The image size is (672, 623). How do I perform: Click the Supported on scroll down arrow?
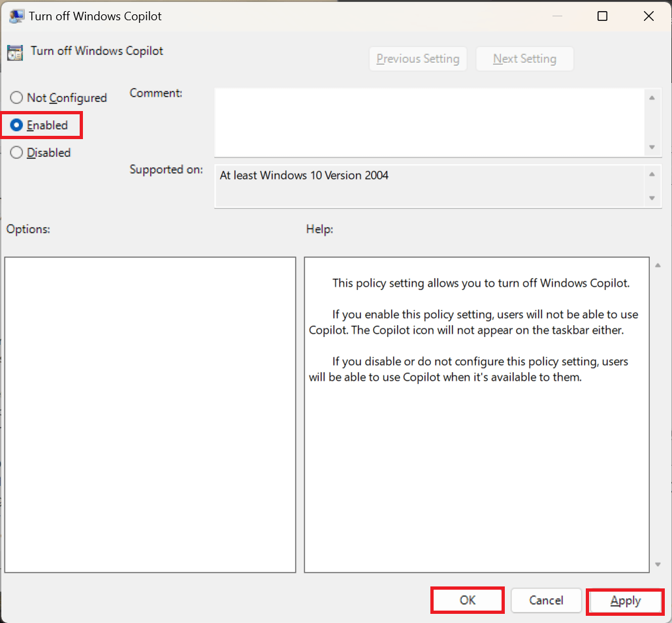click(651, 198)
